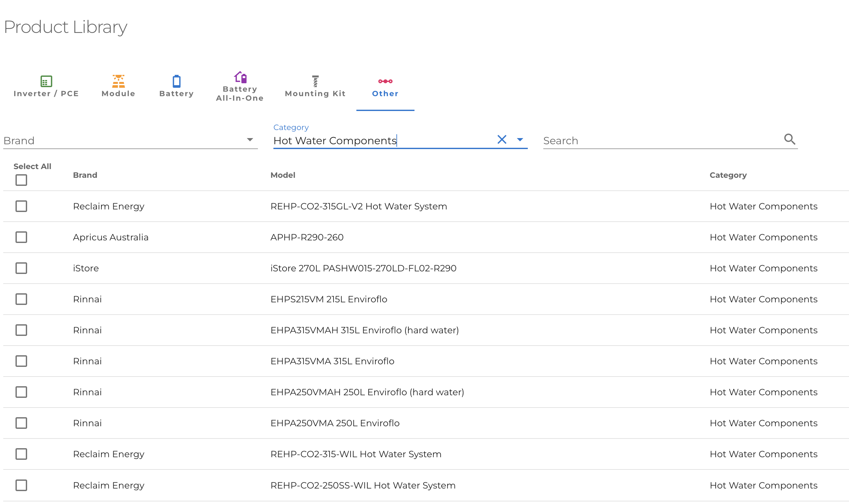Click the pink Other connector icon

(385, 81)
